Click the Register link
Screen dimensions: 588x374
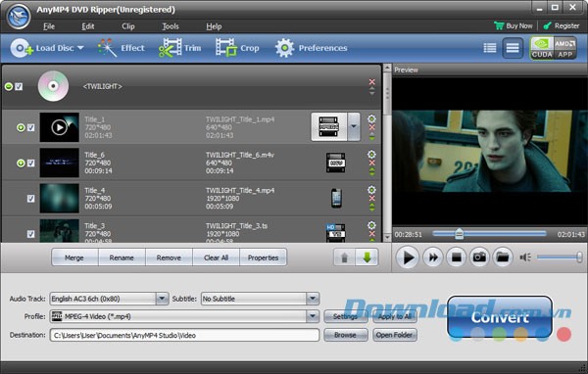point(562,25)
